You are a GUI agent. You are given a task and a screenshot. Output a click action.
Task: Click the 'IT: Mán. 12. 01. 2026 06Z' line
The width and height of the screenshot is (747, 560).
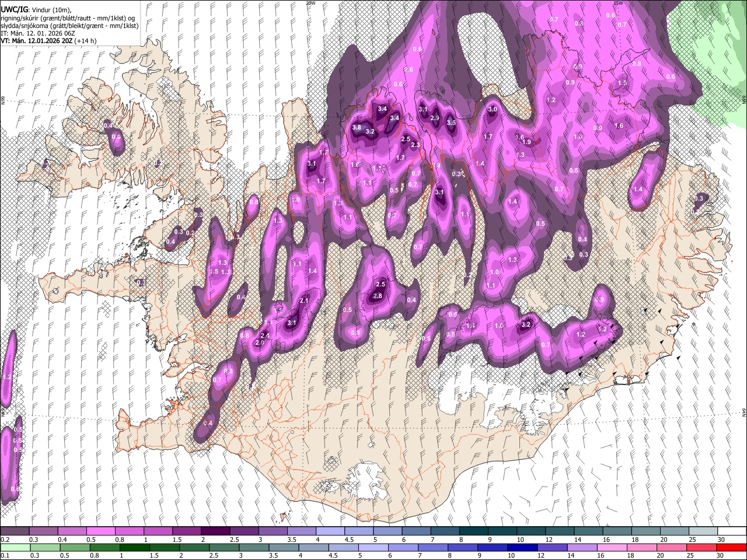click(38, 33)
